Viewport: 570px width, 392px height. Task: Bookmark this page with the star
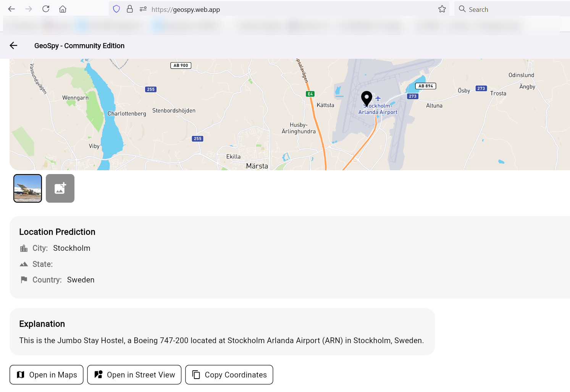pyautogui.click(x=442, y=9)
